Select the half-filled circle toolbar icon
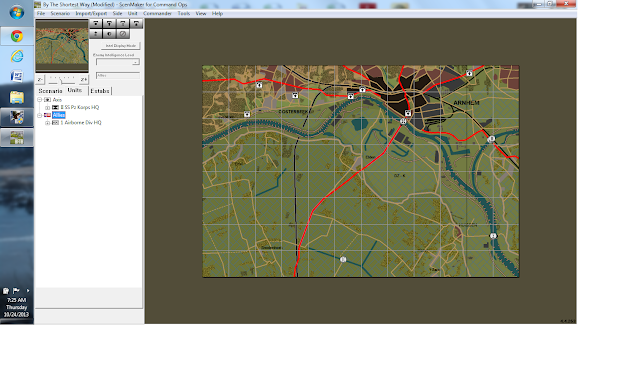The image size is (640, 367). [x=109, y=34]
